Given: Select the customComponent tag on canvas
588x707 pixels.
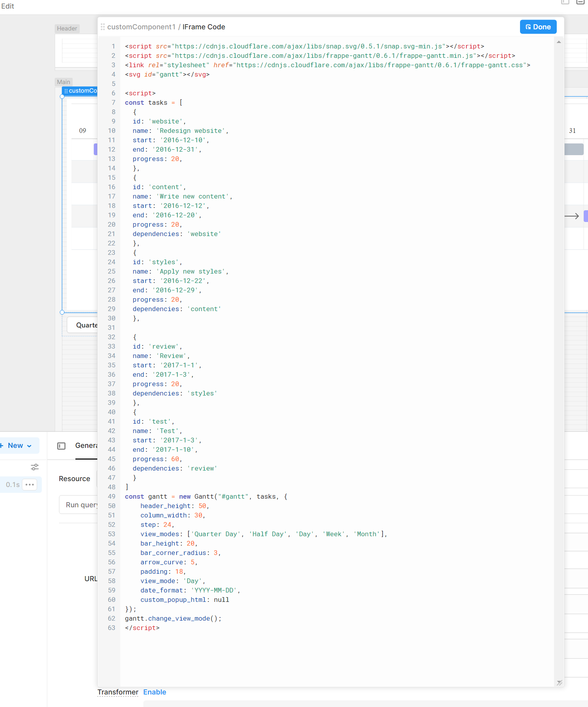Looking at the screenshot, I should click(x=80, y=91).
